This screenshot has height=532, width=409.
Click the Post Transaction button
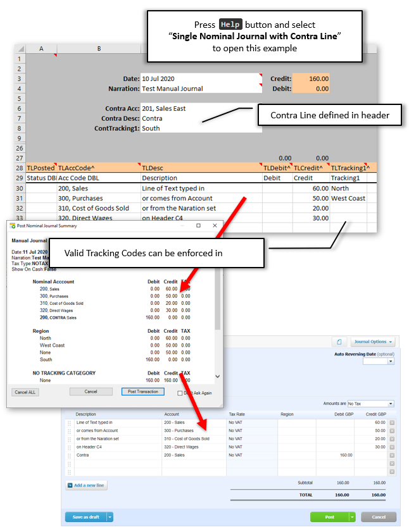pos(142,392)
